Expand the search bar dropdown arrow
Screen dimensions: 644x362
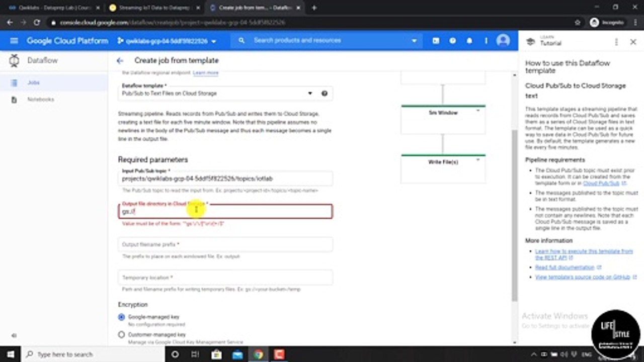415,41
